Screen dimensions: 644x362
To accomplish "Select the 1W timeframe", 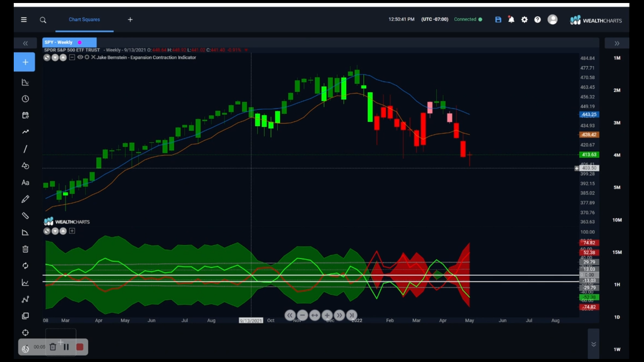I will [x=617, y=350].
